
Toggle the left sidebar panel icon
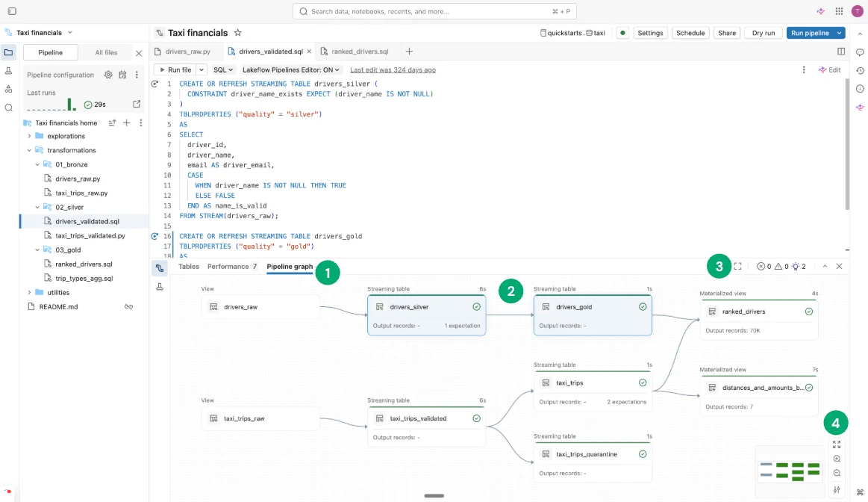click(x=12, y=11)
